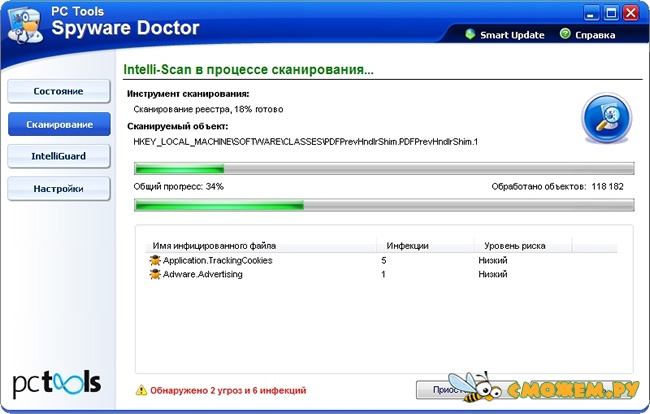The width and height of the screenshot is (650, 414).
Task: Click the Smart Update green icon
Action: click(x=470, y=34)
